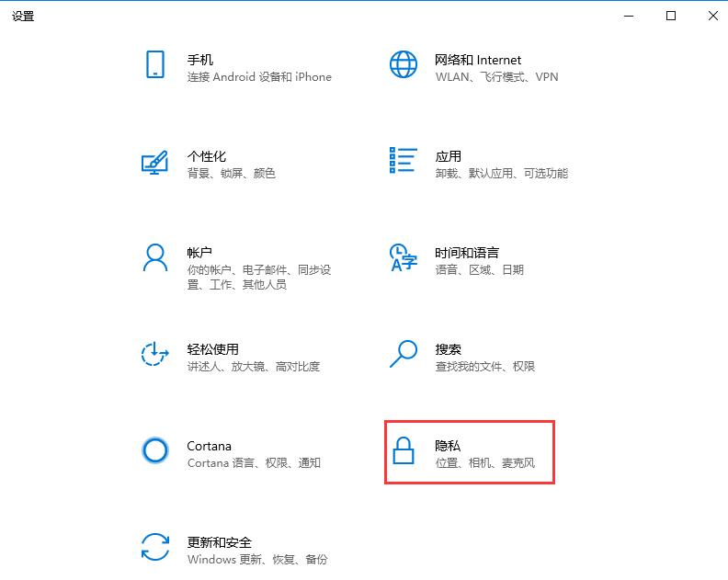Open the 更新和安全 sync arrows icon

coord(155,547)
